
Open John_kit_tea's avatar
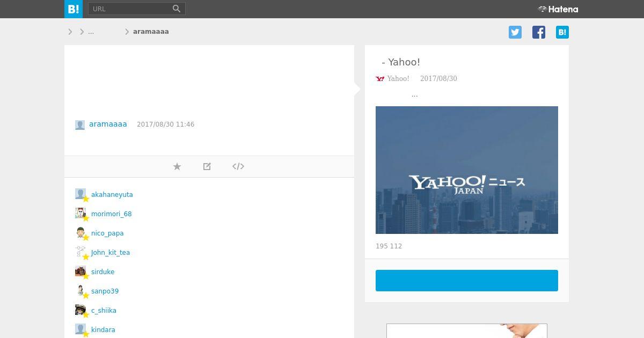(x=80, y=252)
